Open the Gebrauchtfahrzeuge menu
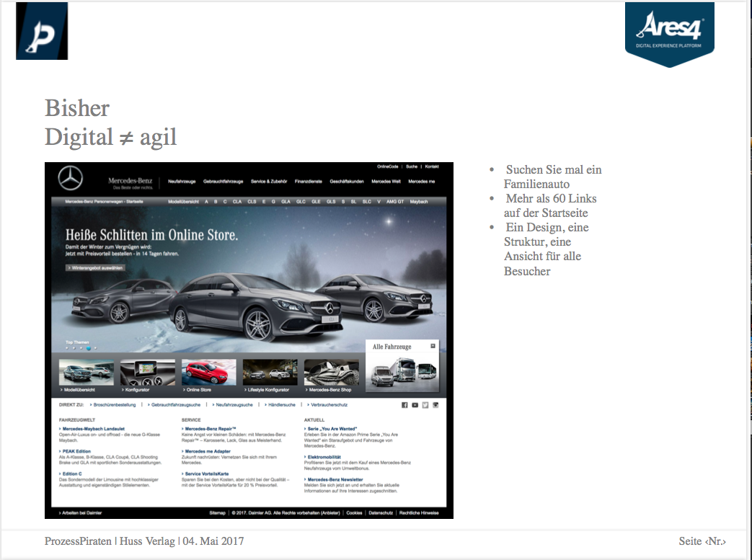Image resolution: width=752 pixels, height=560 pixels. [x=223, y=181]
